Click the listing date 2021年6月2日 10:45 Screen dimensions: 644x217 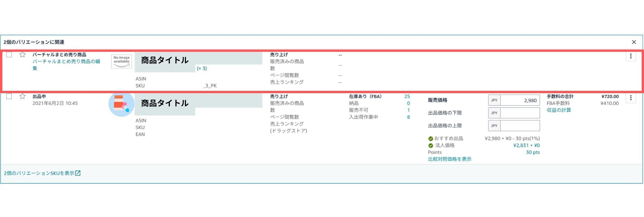(x=55, y=103)
